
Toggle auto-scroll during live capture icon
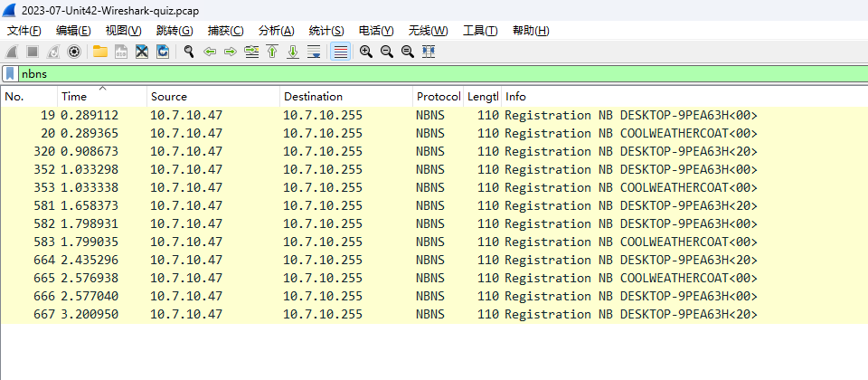314,52
